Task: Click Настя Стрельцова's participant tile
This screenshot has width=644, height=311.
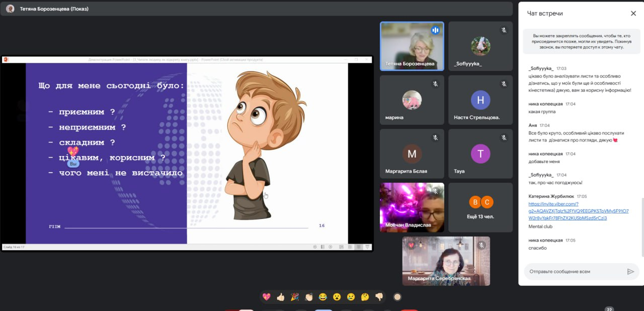Action: click(480, 100)
